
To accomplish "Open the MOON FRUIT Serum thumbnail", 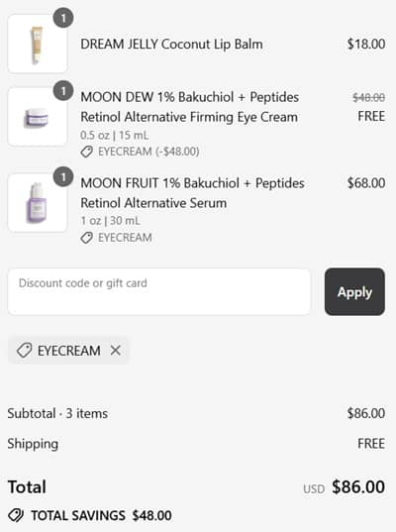I will point(38,203).
